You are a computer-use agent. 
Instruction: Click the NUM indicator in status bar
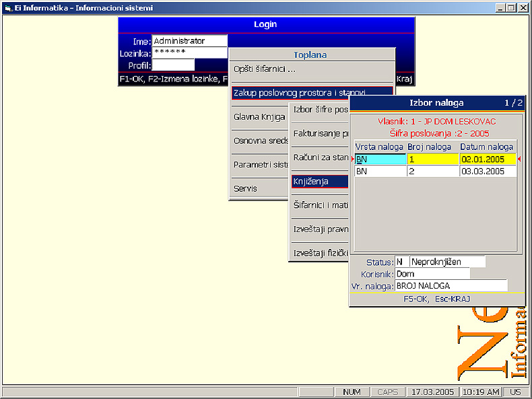pos(352,392)
